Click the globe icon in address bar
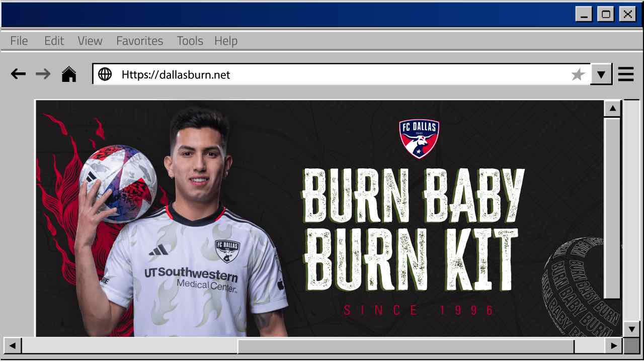Image resolution: width=644 pixels, height=362 pixels. pyautogui.click(x=105, y=74)
